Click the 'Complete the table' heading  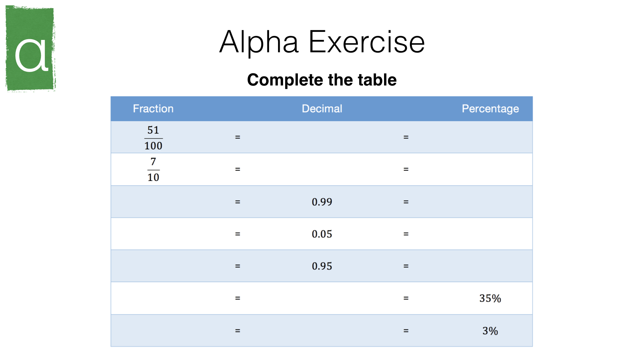pyautogui.click(x=322, y=80)
